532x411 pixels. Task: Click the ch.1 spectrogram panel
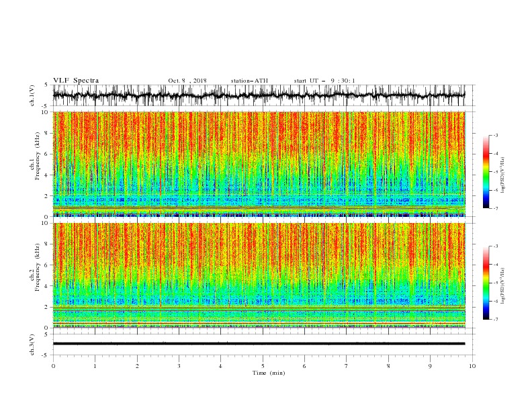[259, 164]
